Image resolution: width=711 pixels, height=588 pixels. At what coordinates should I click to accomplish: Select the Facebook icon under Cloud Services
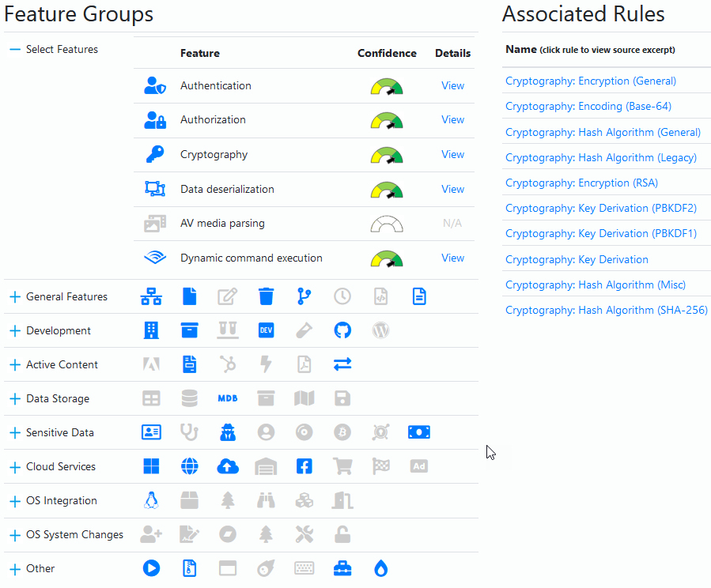click(304, 466)
